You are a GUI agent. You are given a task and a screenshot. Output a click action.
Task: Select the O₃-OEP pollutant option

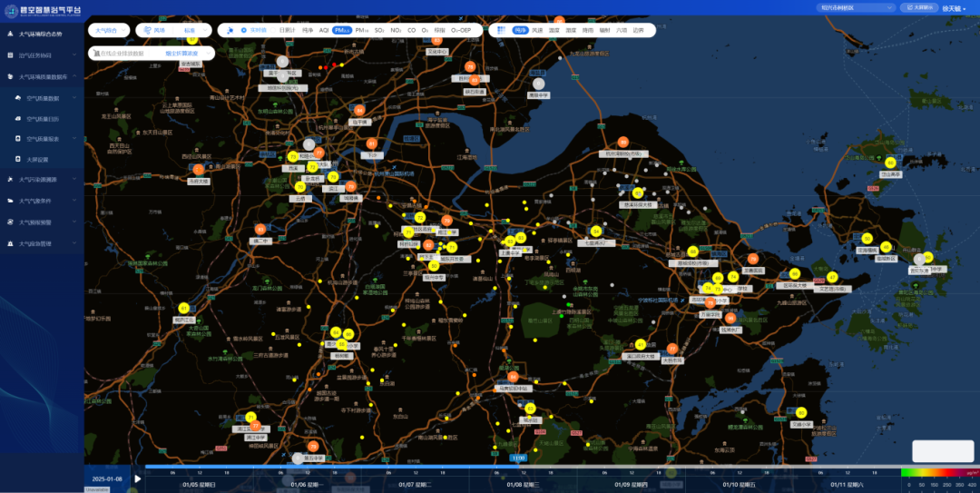[461, 30]
